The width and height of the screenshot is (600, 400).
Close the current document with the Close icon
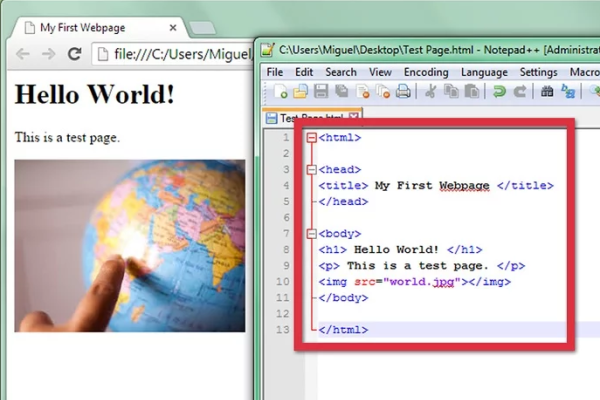pyautogui.click(x=362, y=91)
